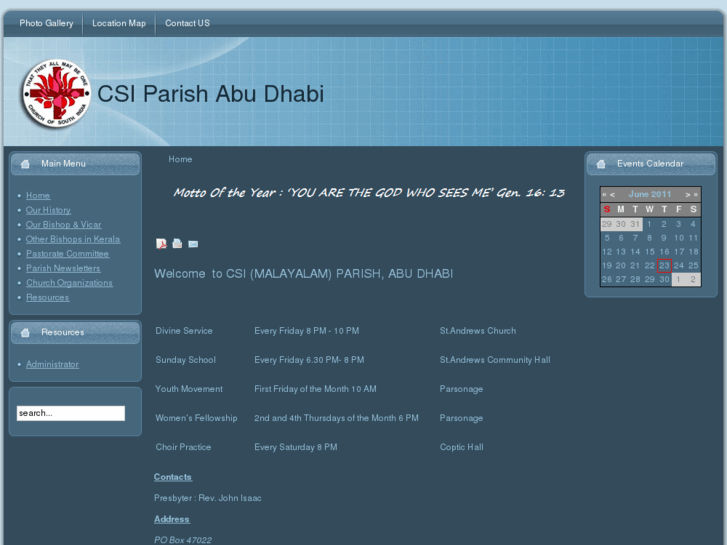
Task: Open the Church Organizations link
Action: tap(69, 283)
